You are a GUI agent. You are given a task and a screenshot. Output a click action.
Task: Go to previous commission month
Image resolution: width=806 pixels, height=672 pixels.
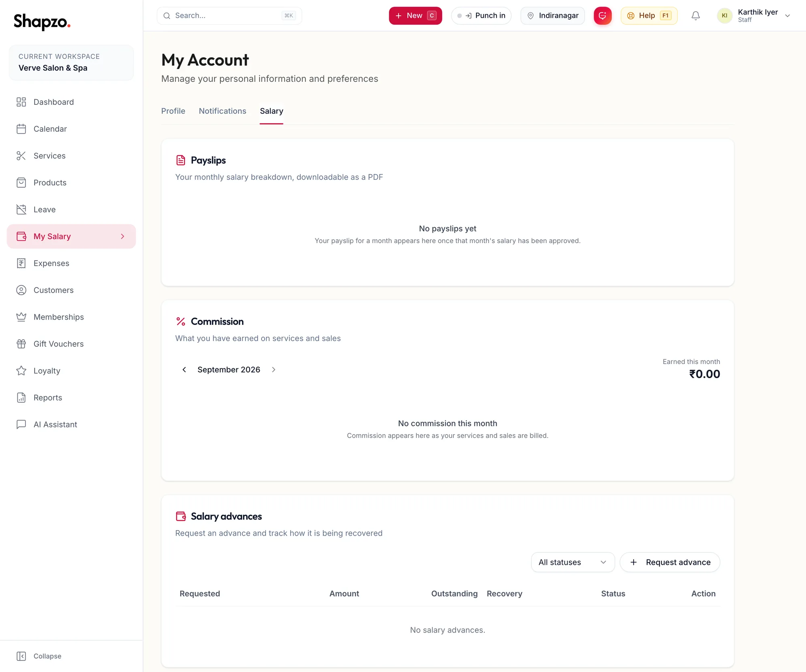click(x=184, y=370)
